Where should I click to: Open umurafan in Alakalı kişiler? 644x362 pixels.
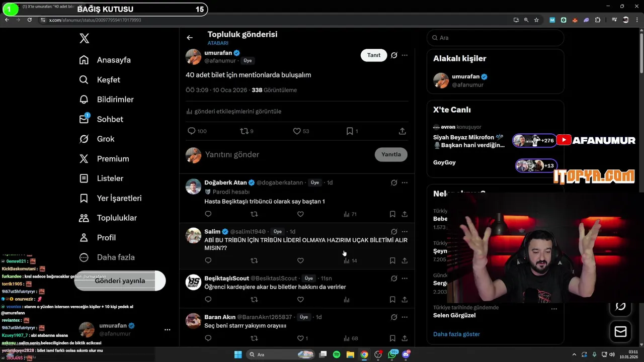tap(495, 80)
